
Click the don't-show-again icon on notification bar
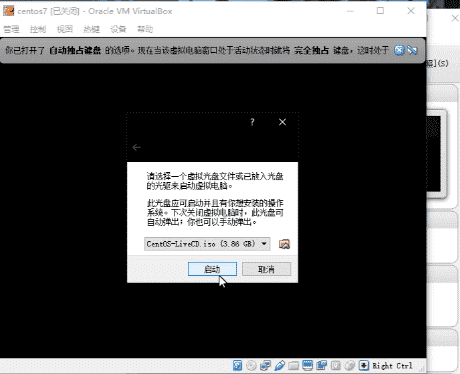(413, 50)
